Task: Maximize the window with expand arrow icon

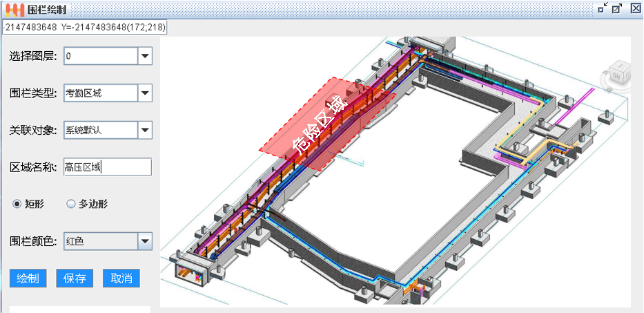Action: [617, 9]
